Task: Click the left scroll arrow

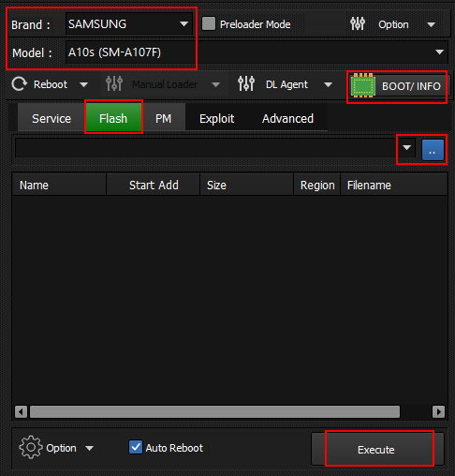Action: click(21, 411)
